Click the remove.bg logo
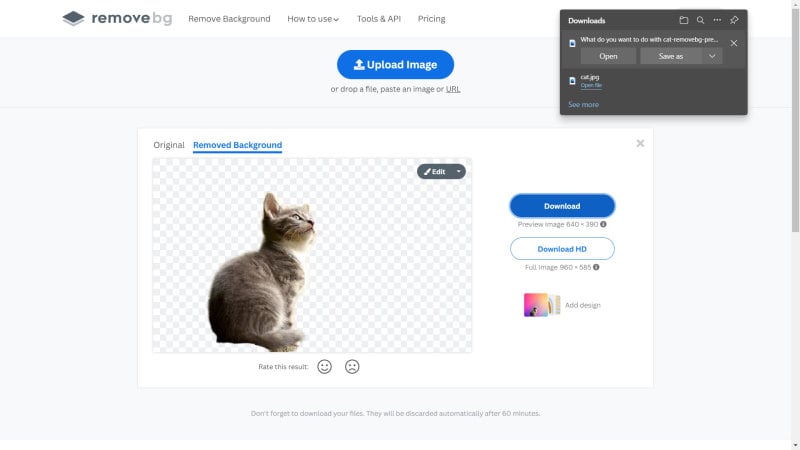The height and width of the screenshot is (450, 800). (x=117, y=18)
